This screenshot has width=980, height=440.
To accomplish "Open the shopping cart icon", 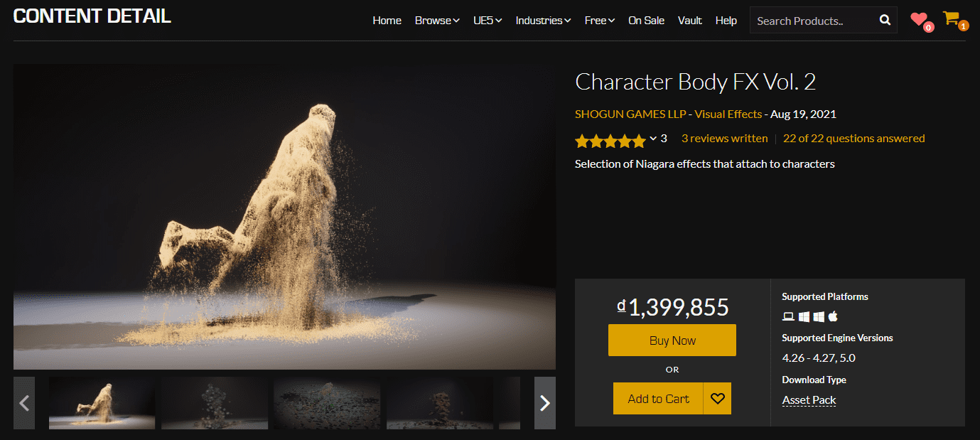I will point(952,18).
